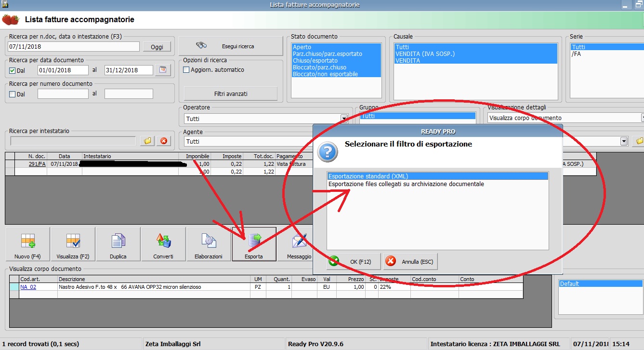Click the Oggi button
Viewport: 644px width, 350px height.
point(157,47)
